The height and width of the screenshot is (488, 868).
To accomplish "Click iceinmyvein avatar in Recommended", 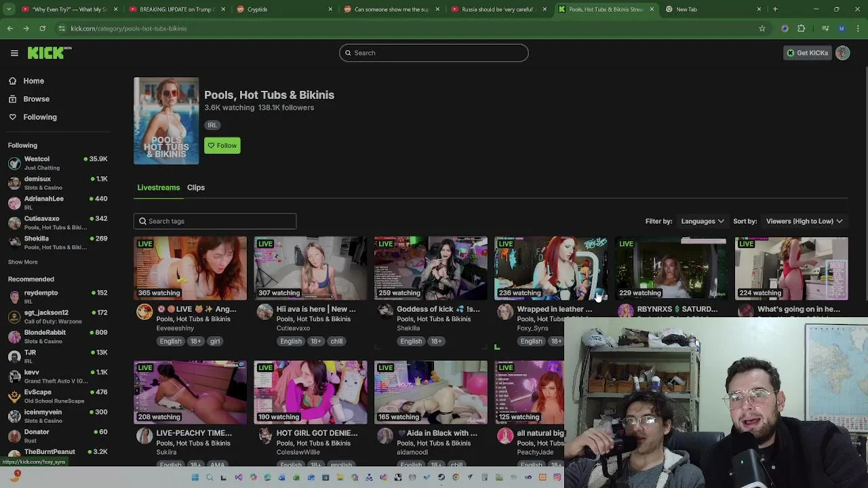I will (x=14, y=416).
